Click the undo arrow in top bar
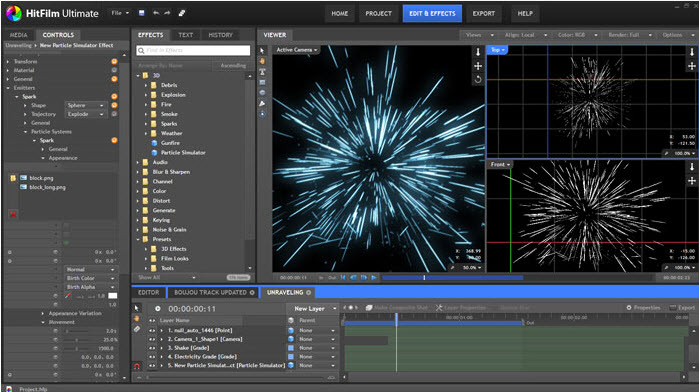 156,13
